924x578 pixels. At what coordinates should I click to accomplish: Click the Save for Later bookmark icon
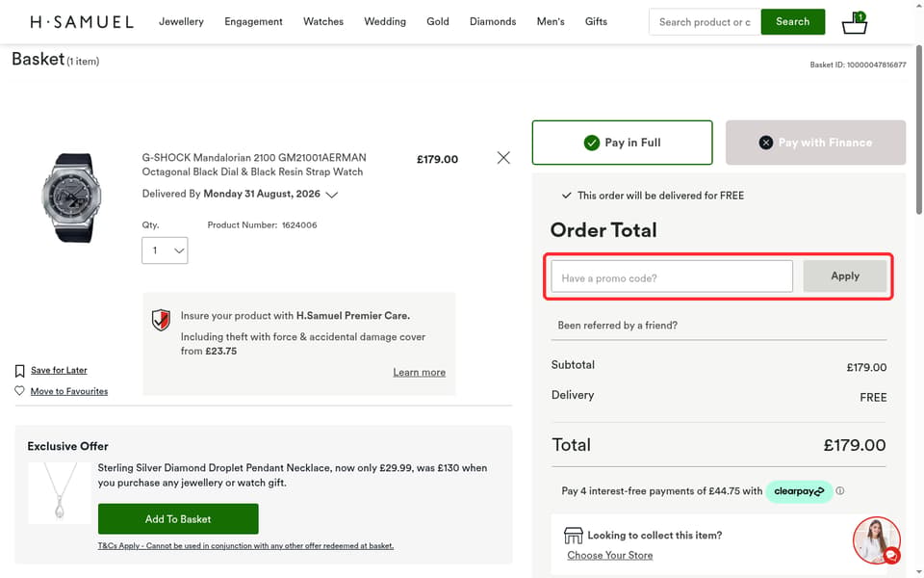point(19,370)
